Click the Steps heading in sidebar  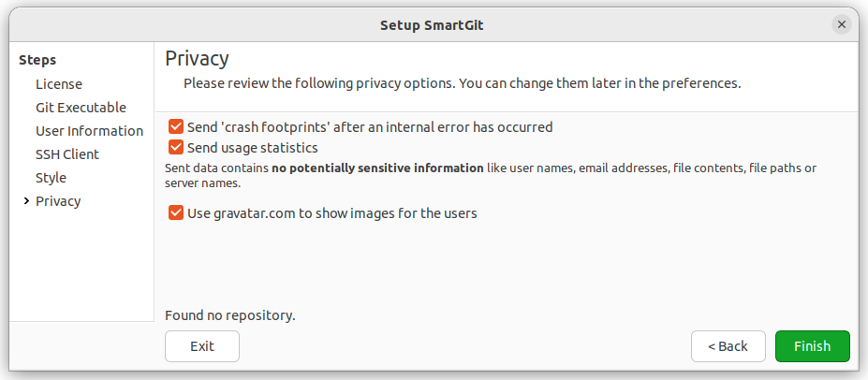click(37, 60)
